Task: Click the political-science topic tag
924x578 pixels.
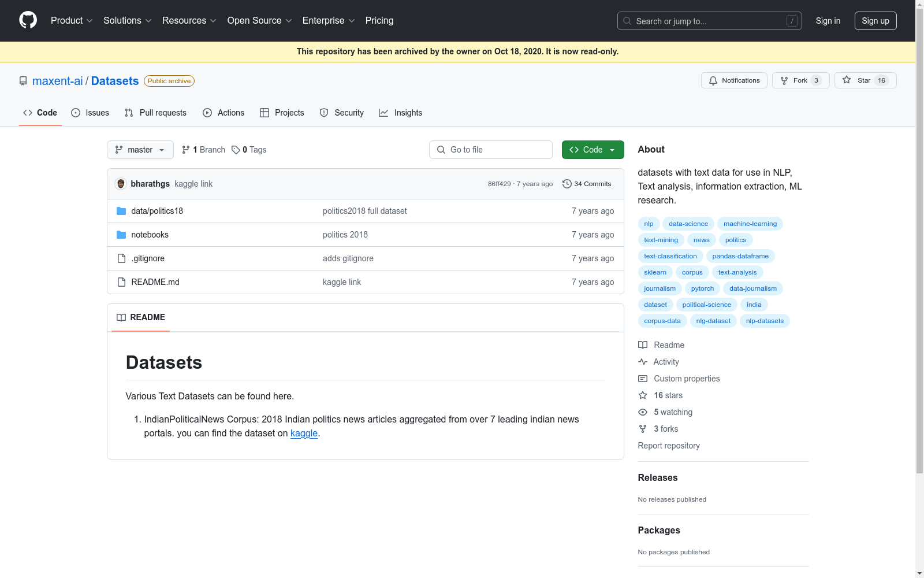Action: point(707,305)
